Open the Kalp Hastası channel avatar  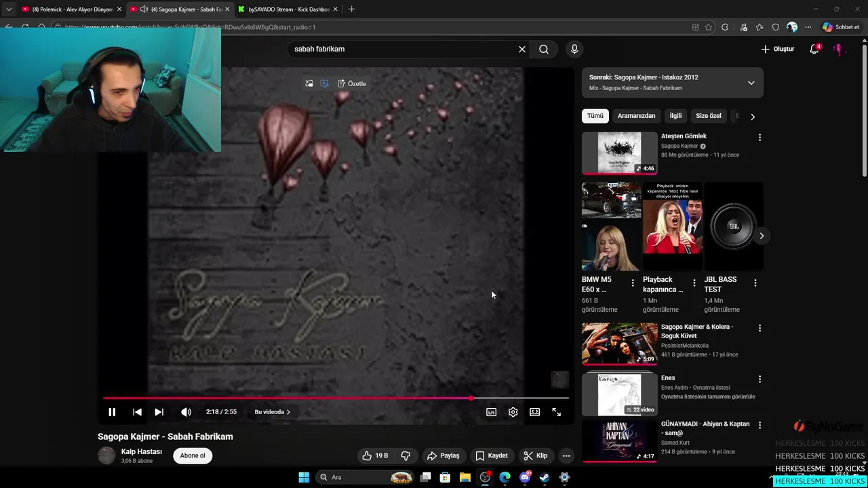point(106,455)
